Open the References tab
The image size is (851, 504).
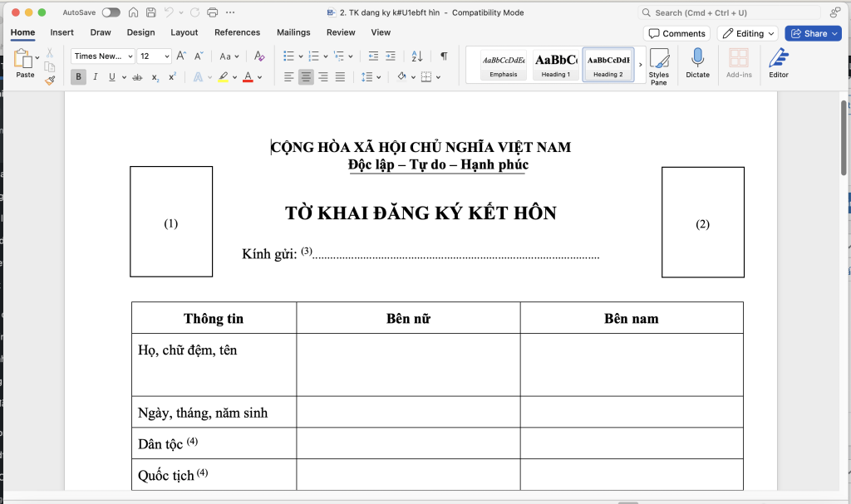(x=237, y=32)
